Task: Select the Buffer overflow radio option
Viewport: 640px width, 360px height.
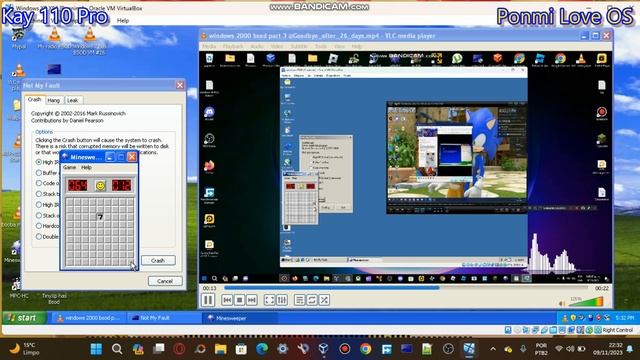Action: click(39, 173)
